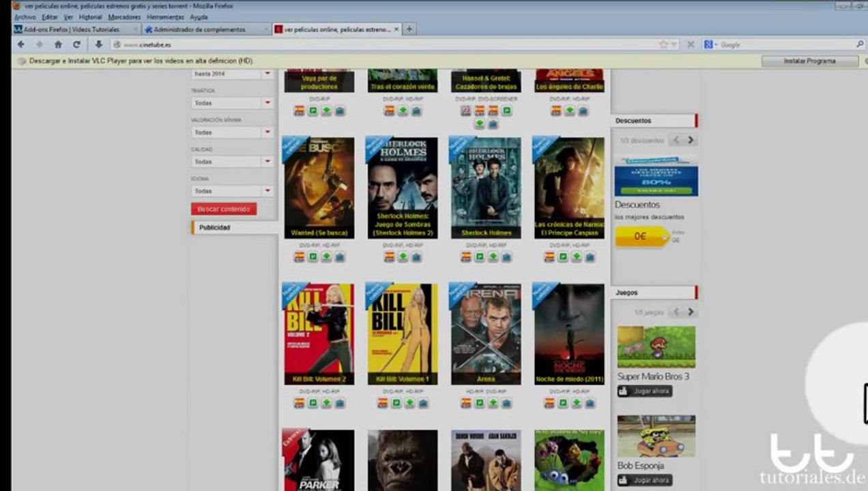Viewport: 868px width, 491px height.
Task: Click the British flag under Hansel & Gretel
Action: (x=465, y=110)
